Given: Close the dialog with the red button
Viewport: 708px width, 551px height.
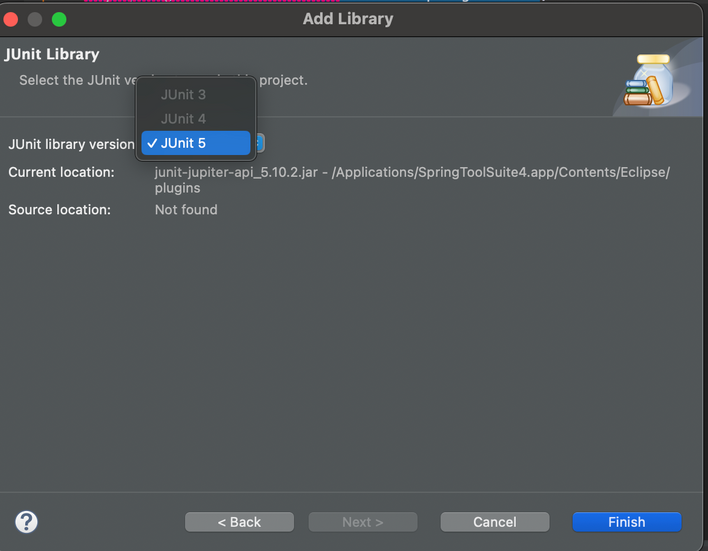Looking at the screenshot, I should [11, 19].
